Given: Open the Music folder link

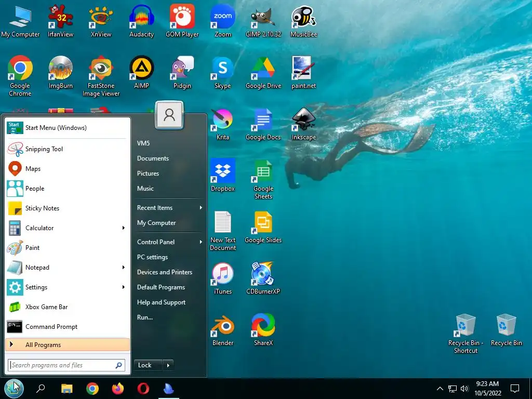Looking at the screenshot, I should (145, 188).
